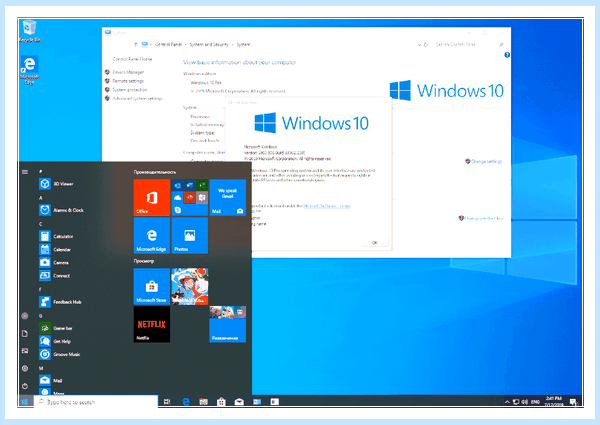Open Device Manager from System sidebar
The width and height of the screenshot is (600, 425).
coord(128,72)
